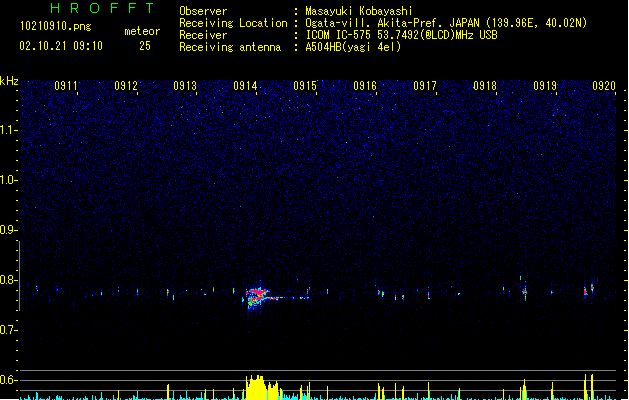The height and width of the screenshot is (400, 629).
Task: Click the 0.6 kHz axis label
Action: pos(8,380)
